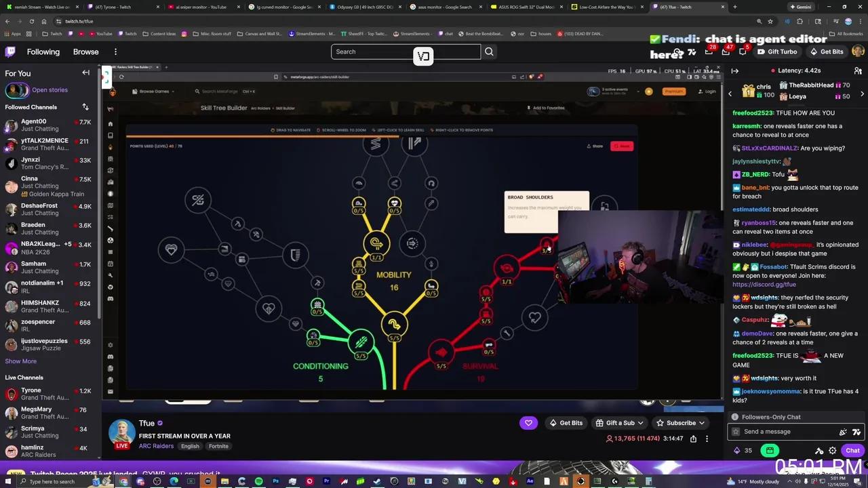Open the Gift a Sub dropdown
Image resolution: width=868 pixels, height=488 pixels.
(x=619, y=423)
